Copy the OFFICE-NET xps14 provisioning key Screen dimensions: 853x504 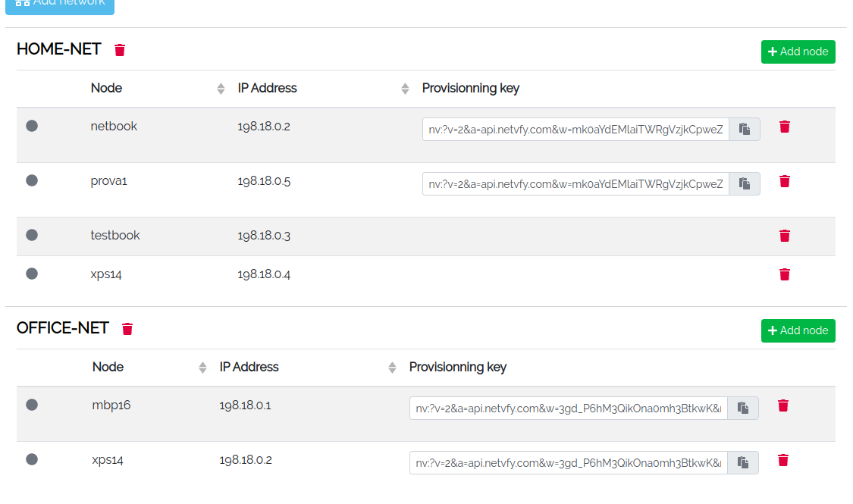[x=742, y=462]
